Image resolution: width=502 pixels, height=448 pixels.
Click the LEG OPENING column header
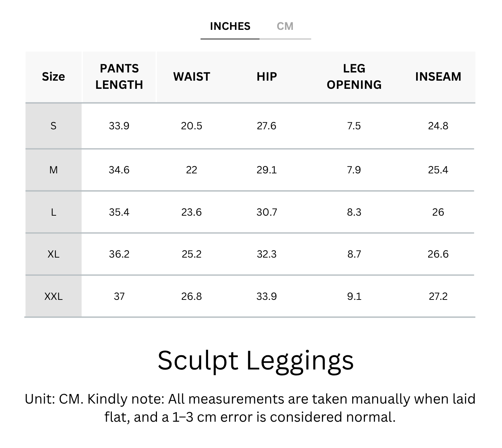click(x=354, y=77)
